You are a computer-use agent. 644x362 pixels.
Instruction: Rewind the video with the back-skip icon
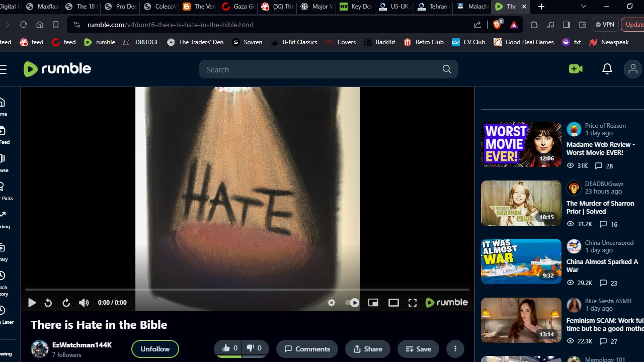(x=48, y=303)
